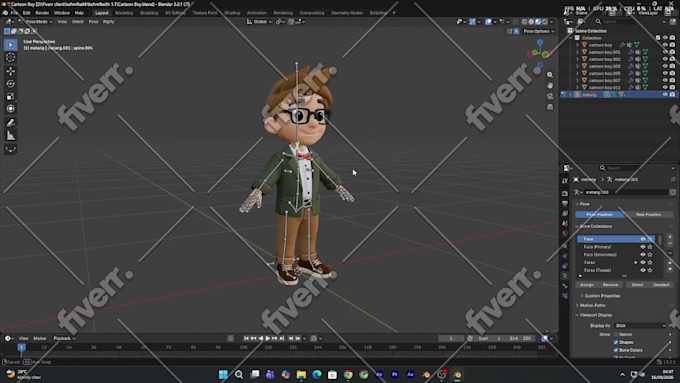The height and width of the screenshot is (383, 680).
Task: Open File Explorer from Windows taskbar
Action: pos(301,375)
